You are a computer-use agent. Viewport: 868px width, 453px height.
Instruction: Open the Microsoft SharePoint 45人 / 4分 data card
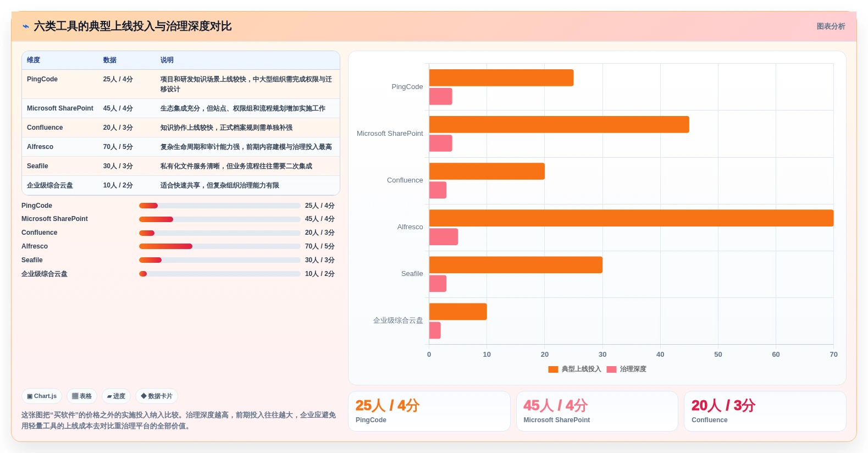coord(597,411)
